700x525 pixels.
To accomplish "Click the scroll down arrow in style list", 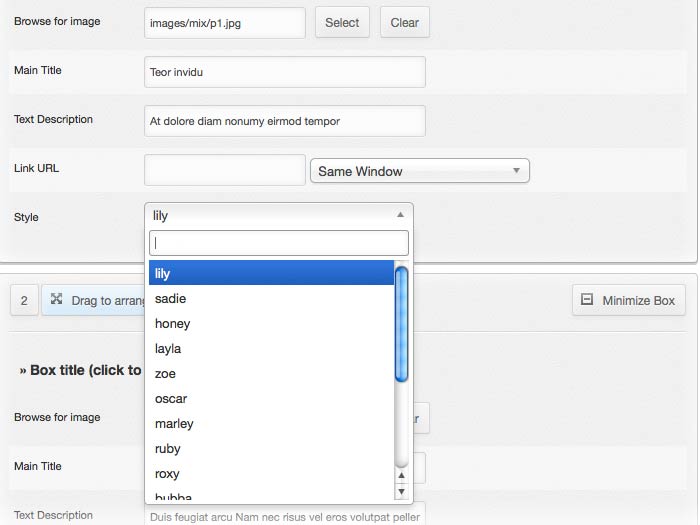I will [x=402, y=492].
